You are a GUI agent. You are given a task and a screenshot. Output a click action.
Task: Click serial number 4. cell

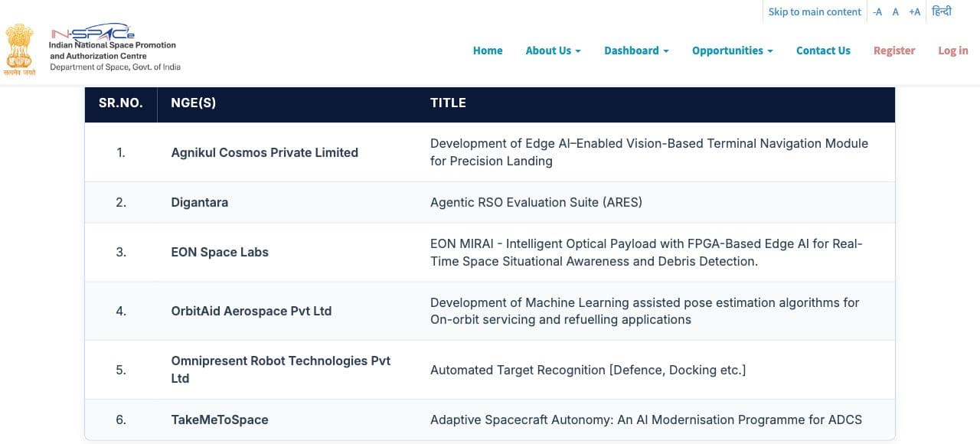pos(121,311)
